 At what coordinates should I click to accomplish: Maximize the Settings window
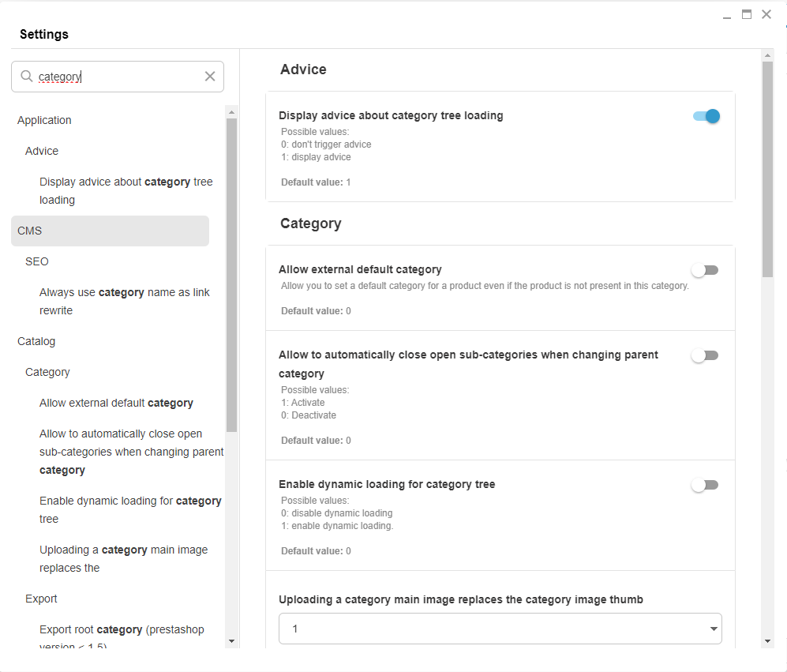pos(746,14)
